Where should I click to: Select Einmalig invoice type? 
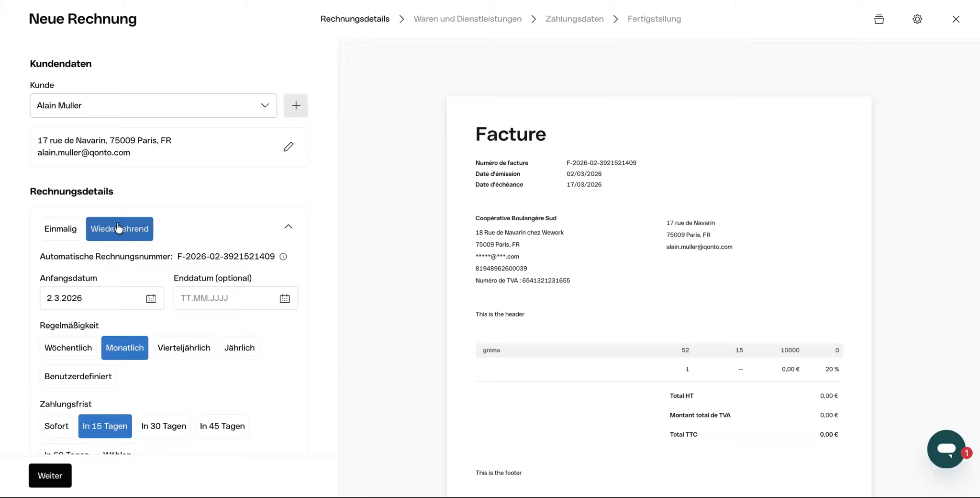60,229
